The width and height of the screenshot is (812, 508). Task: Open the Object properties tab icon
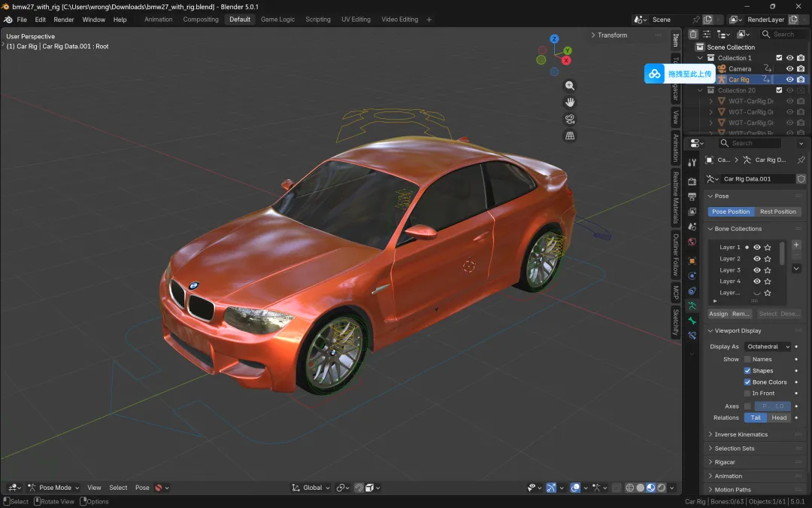[x=692, y=260]
